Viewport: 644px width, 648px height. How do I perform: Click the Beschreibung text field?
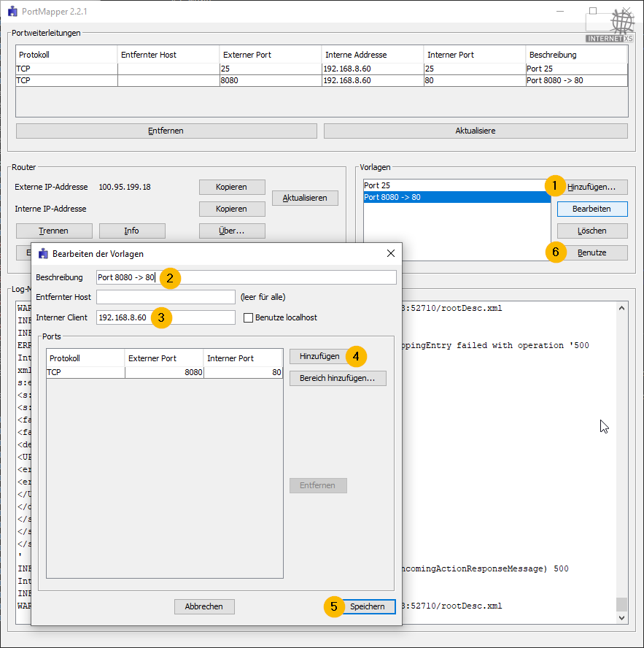pyautogui.click(x=247, y=277)
